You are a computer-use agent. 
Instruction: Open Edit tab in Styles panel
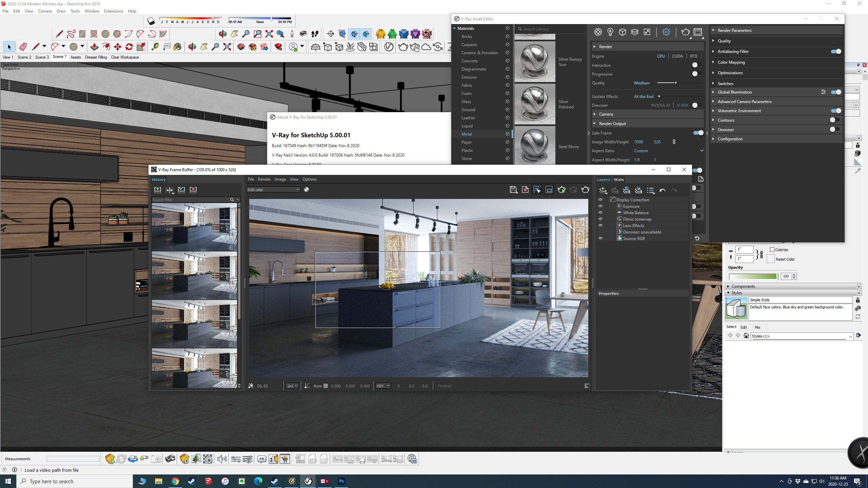point(744,327)
